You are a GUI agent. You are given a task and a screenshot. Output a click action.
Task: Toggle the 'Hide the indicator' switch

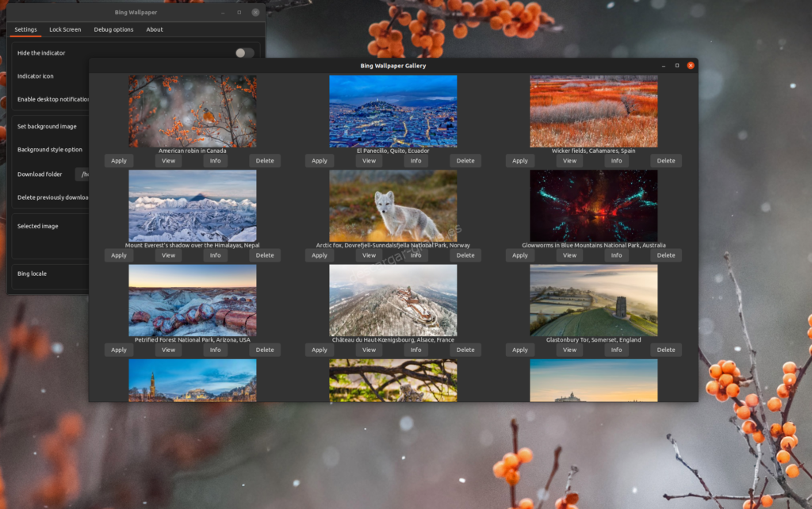[244, 52]
